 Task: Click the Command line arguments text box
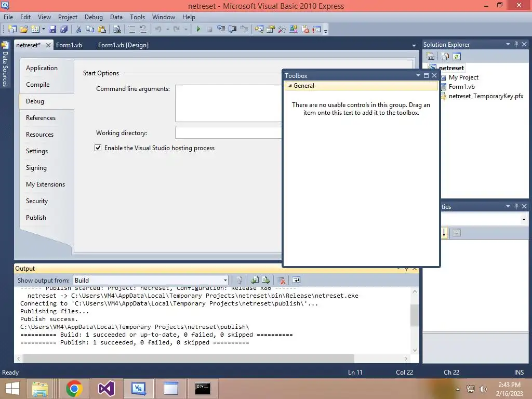click(229, 103)
